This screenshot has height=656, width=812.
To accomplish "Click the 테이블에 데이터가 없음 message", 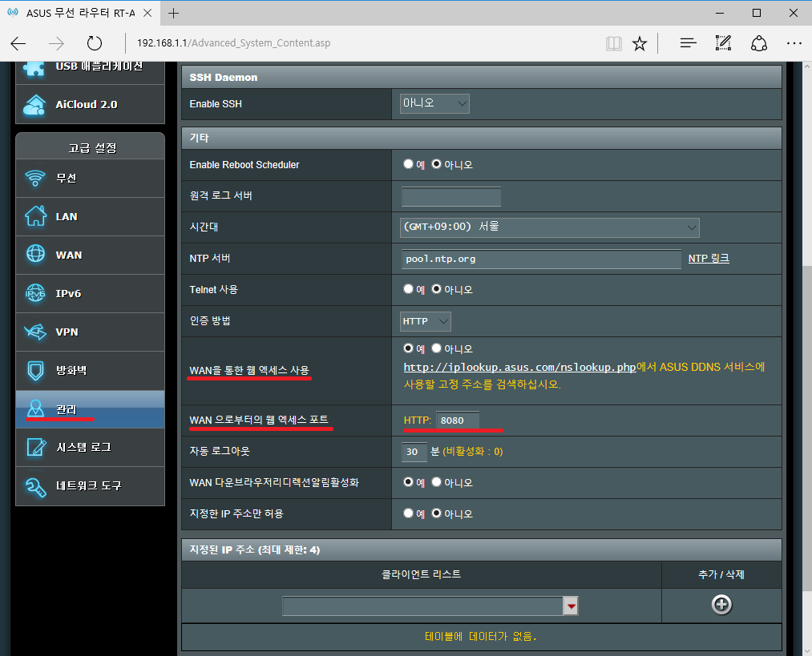I will point(481,636).
